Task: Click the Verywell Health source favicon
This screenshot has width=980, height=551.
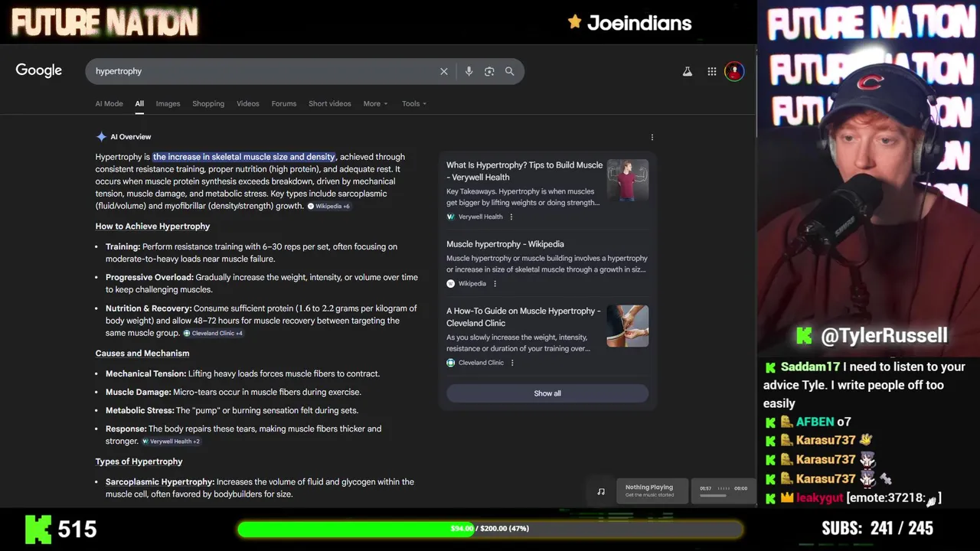Action: pyautogui.click(x=451, y=217)
